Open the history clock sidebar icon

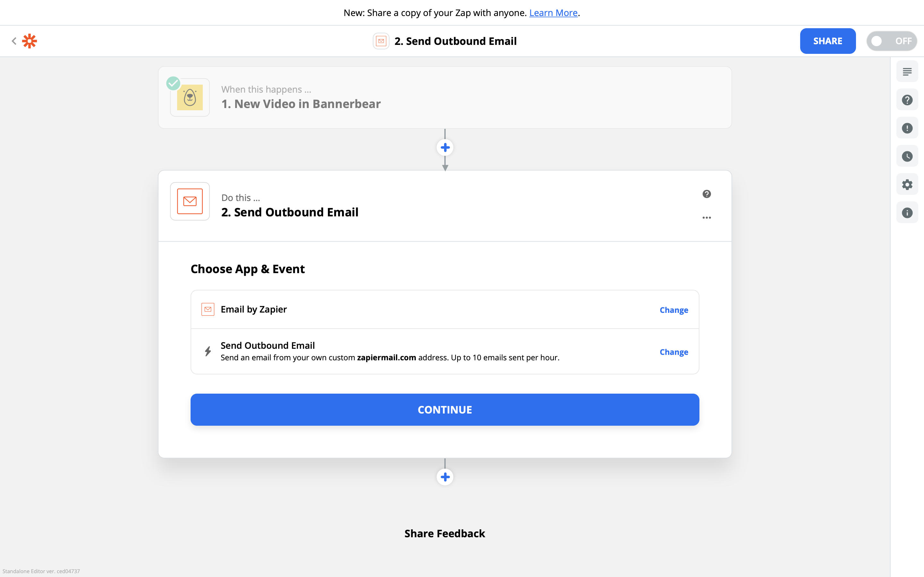click(x=907, y=156)
